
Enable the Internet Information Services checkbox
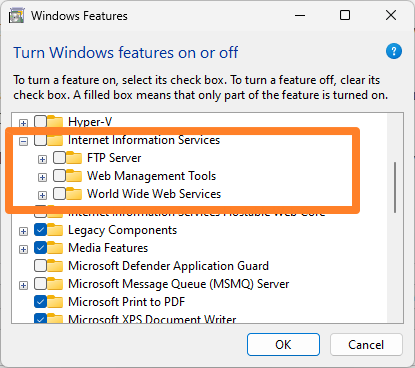[40, 140]
